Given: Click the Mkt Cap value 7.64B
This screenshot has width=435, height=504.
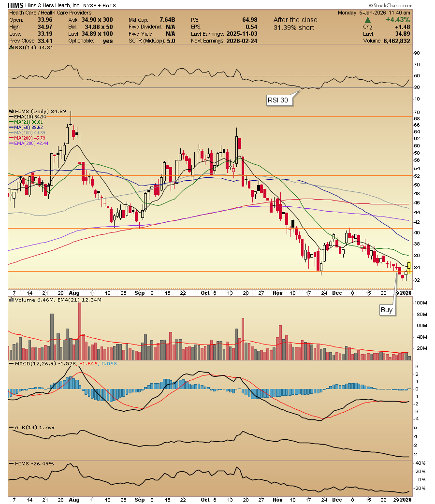Looking at the screenshot, I should click(x=167, y=20).
